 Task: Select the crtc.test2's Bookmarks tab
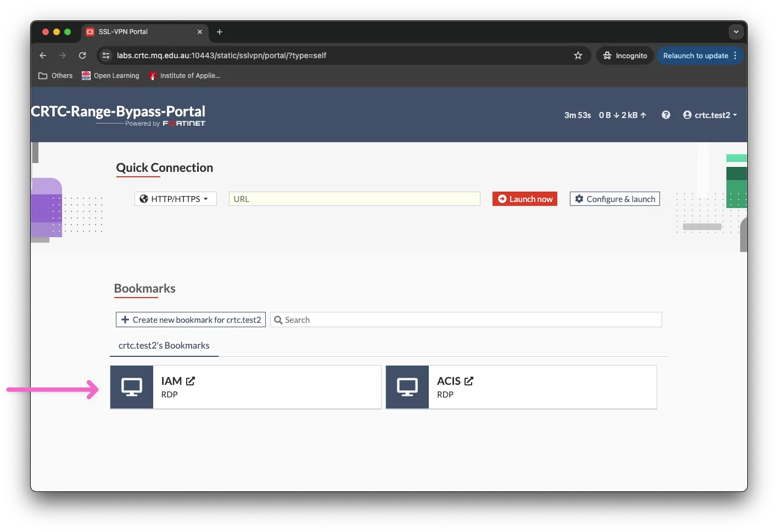[164, 345]
